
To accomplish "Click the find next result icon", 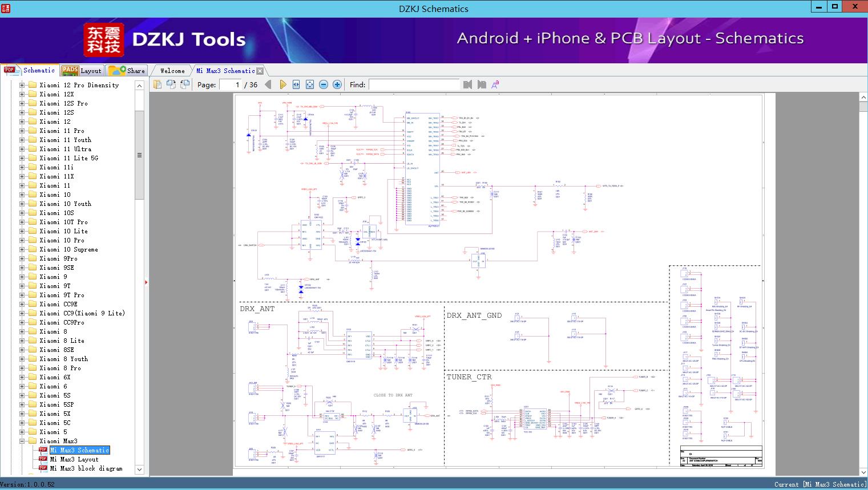I will (481, 84).
